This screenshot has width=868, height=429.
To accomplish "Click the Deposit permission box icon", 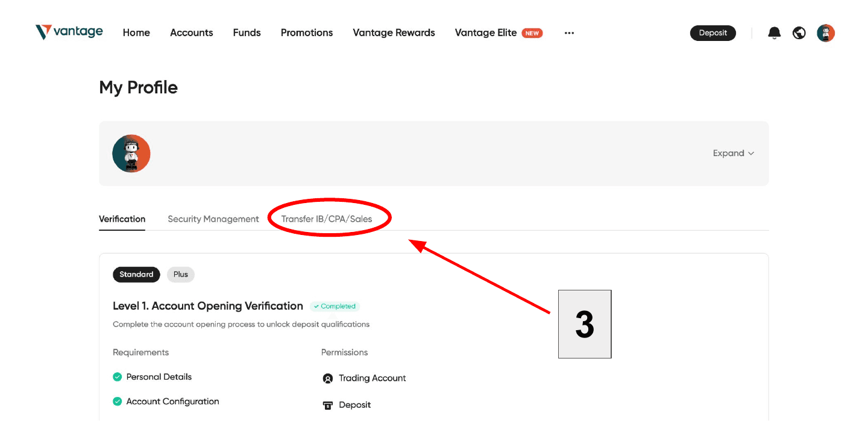I will pos(328,405).
